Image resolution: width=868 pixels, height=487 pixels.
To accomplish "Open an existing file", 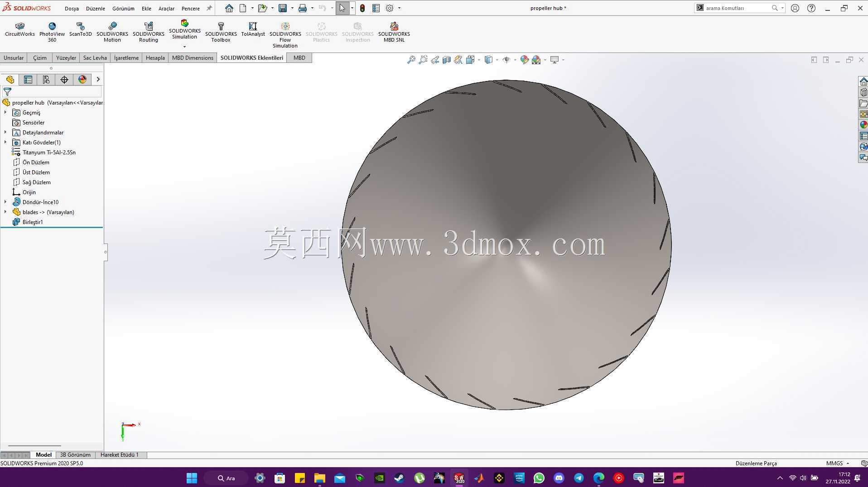I will (262, 8).
